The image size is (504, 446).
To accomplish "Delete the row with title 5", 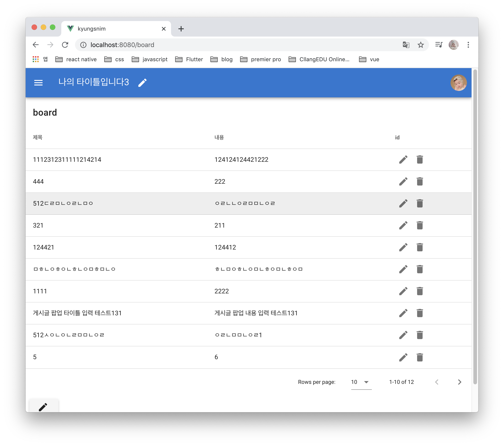I will point(420,357).
